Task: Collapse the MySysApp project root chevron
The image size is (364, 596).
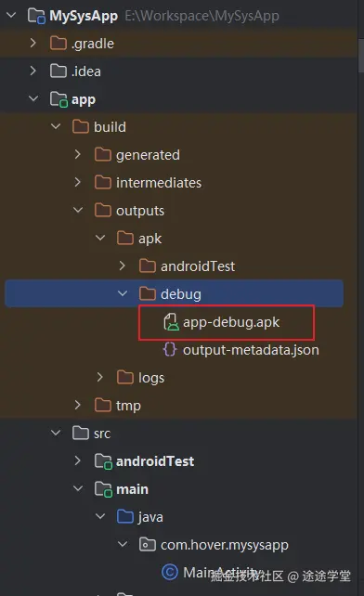Action: click(11, 15)
